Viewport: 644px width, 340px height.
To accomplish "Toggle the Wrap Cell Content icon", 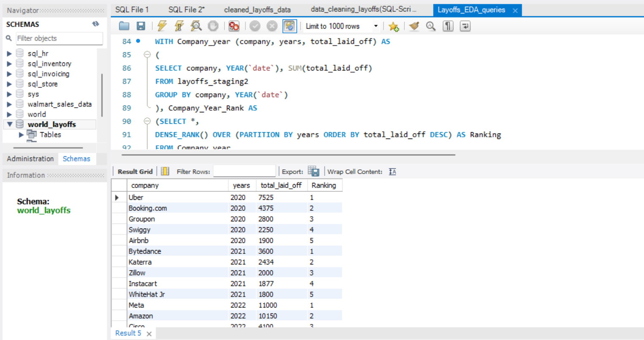I will [x=392, y=171].
